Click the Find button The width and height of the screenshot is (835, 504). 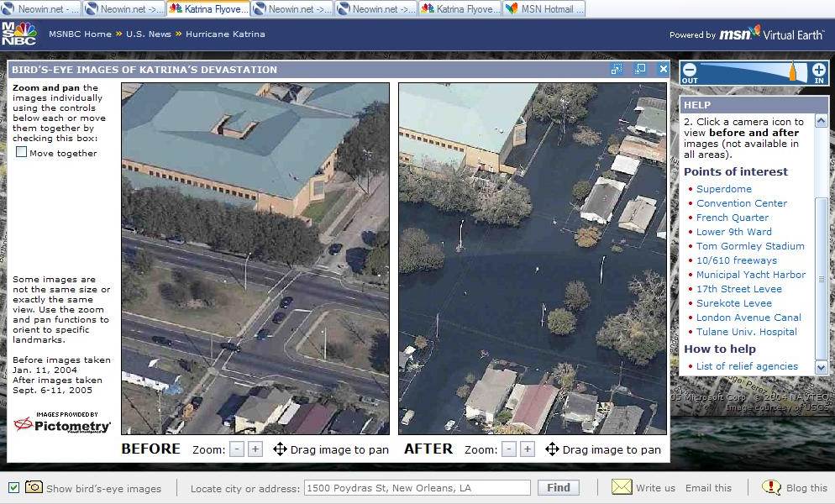pos(558,487)
